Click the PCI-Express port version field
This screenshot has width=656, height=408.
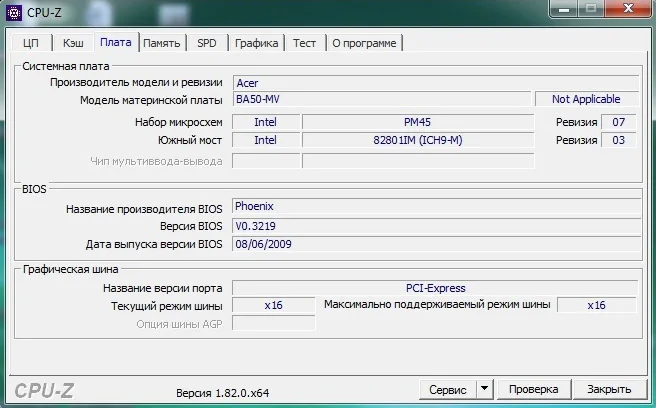point(435,288)
